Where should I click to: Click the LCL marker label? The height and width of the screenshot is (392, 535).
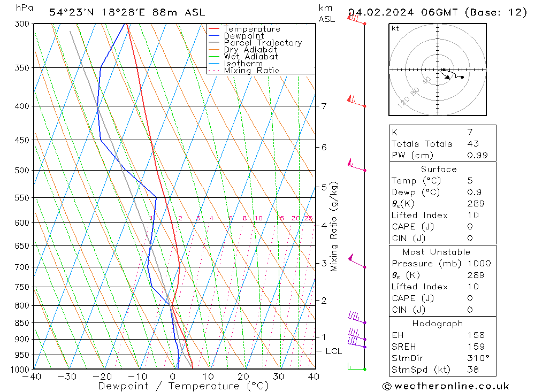click(x=334, y=351)
